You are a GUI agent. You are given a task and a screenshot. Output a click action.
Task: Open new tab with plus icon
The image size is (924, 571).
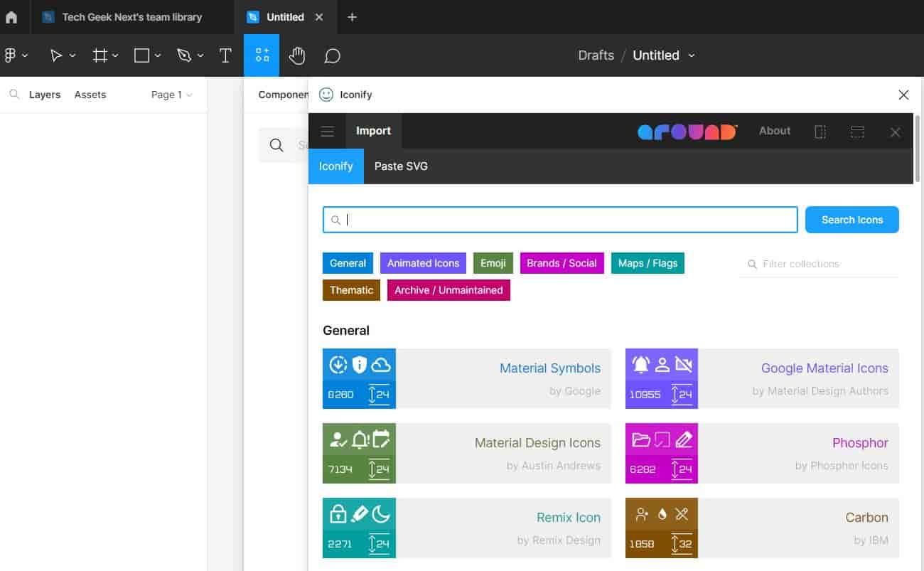(x=352, y=17)
